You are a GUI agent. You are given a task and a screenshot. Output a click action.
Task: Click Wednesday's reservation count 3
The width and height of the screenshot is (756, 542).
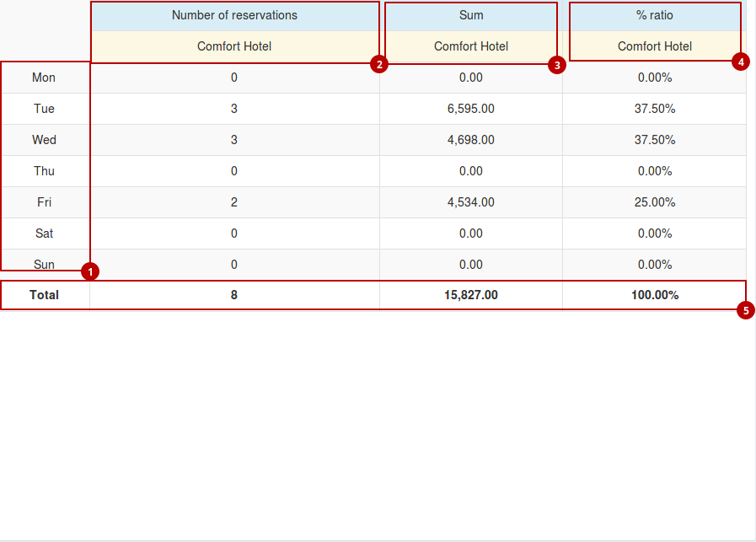pos(233,140)
